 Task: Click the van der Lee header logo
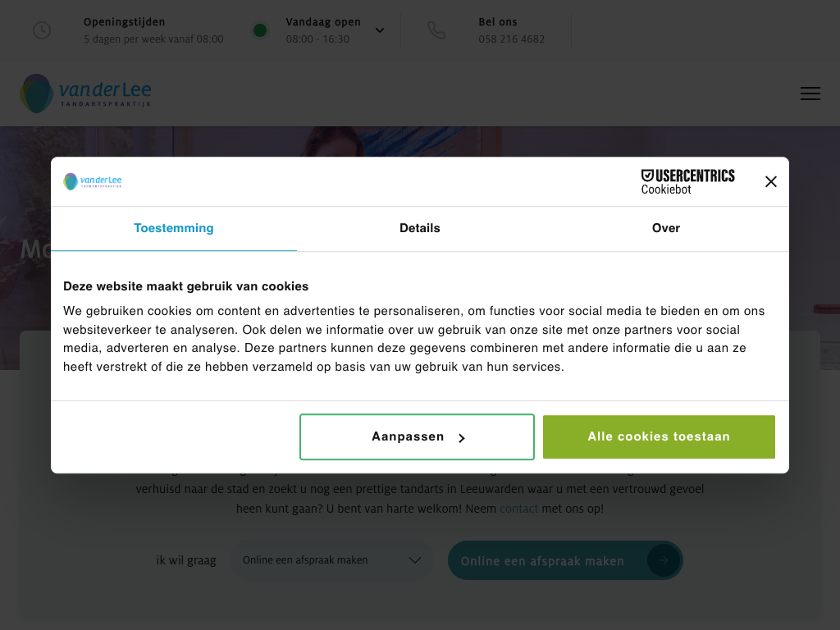86,94
